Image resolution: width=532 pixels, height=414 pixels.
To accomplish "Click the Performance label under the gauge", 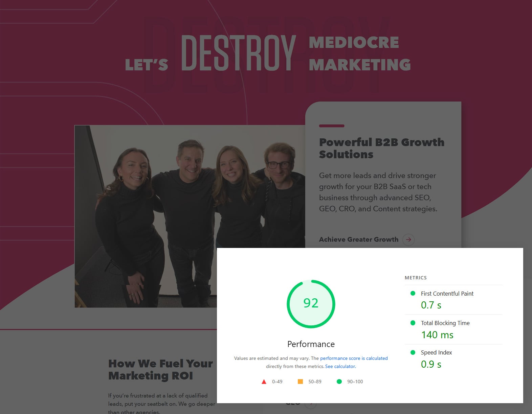I will [311, 344].
